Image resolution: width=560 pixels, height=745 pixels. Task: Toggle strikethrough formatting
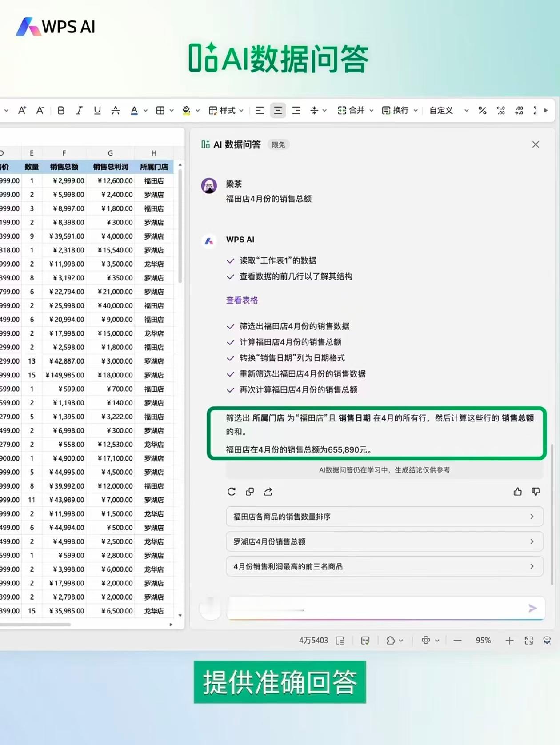pos(116,110)
